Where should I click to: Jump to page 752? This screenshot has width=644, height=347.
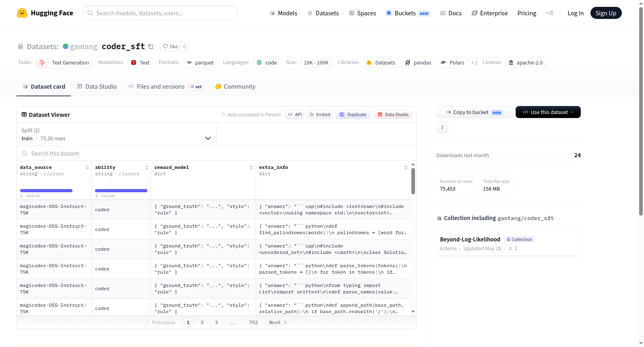tap(253, 322)
